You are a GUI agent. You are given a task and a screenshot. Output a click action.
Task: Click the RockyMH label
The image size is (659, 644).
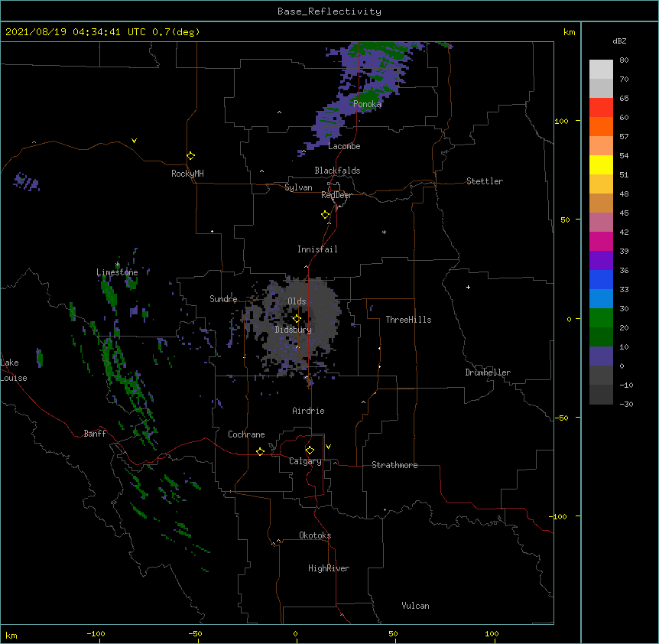(x=187, y=174)
